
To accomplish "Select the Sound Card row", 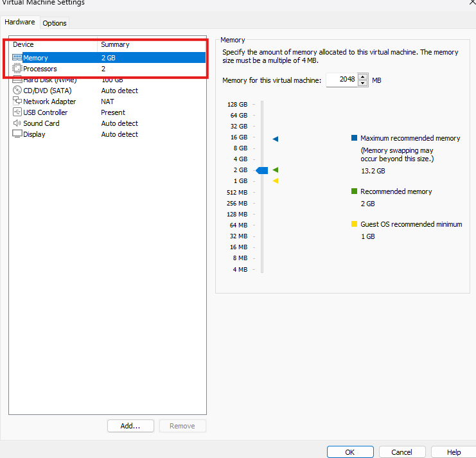I will (x=109, y=123).
